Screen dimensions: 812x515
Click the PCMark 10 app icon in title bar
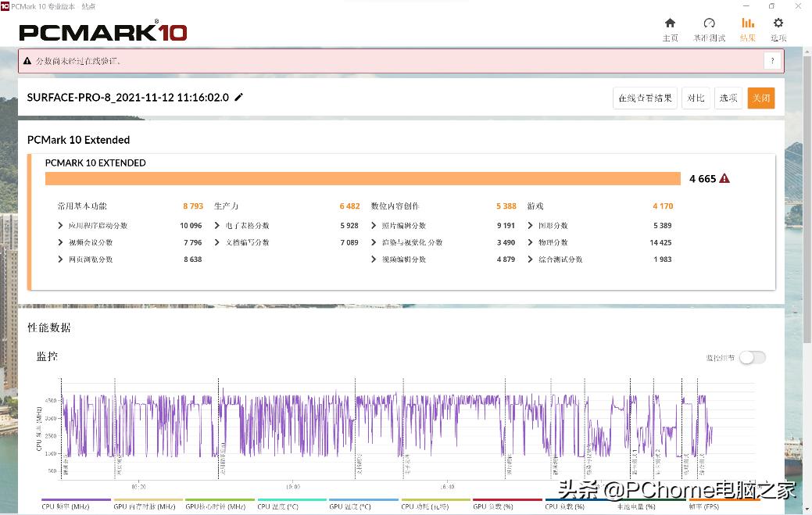tap(5, 6)
